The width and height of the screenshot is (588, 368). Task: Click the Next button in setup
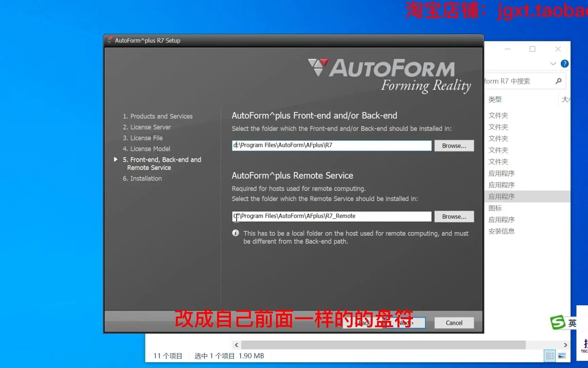point(406,323)
